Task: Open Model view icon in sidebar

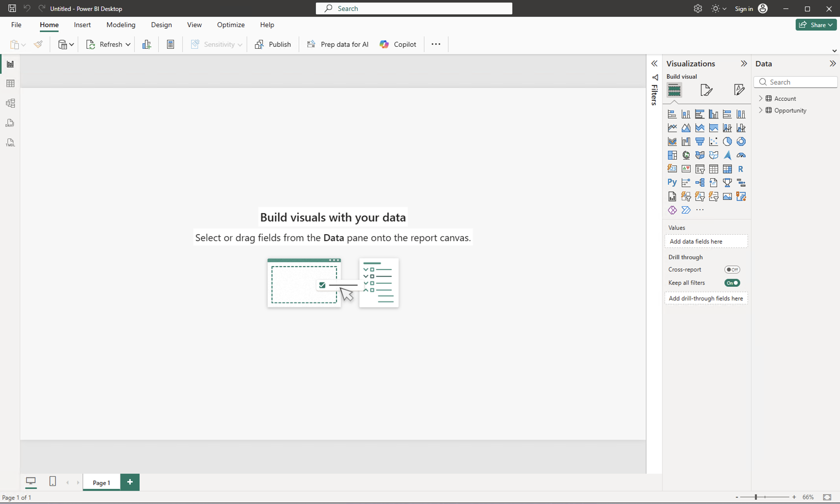Action: pyautogui.click(x=10, y=103)
